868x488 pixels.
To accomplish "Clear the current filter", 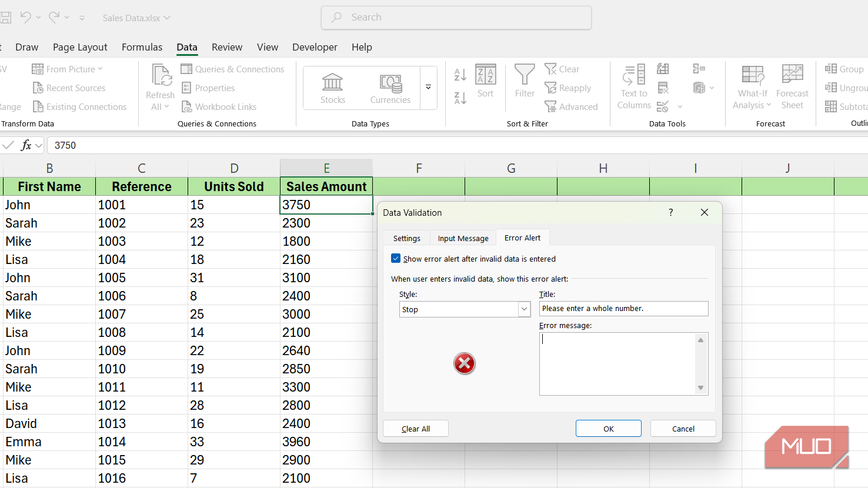I will point(562,69).
